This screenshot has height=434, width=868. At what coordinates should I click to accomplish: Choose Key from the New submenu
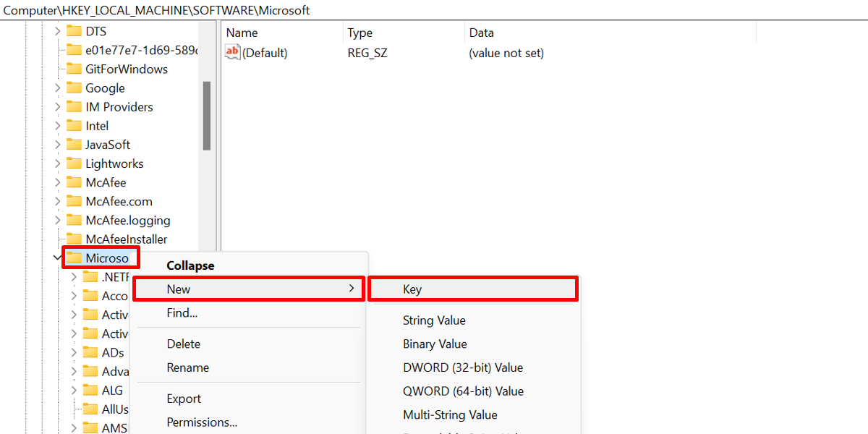(x=412, y=289)
